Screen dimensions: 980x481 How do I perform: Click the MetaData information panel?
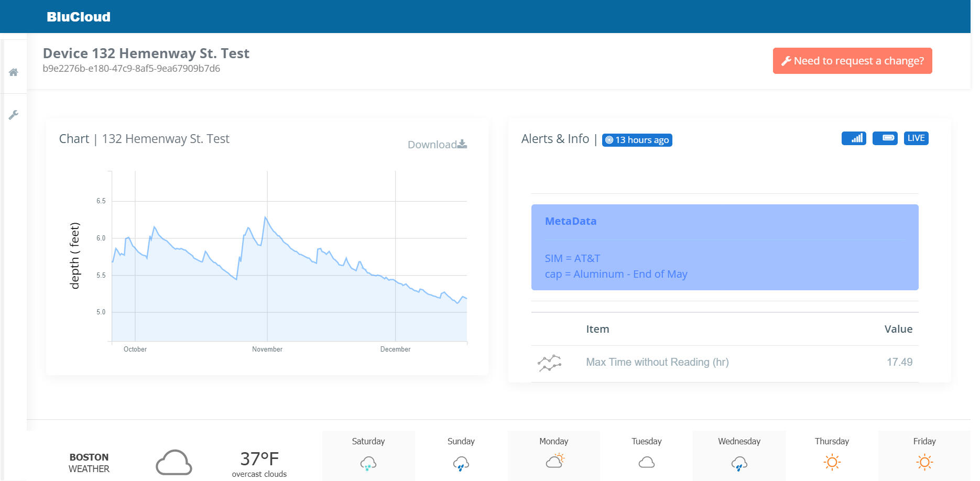click(725, 246)
